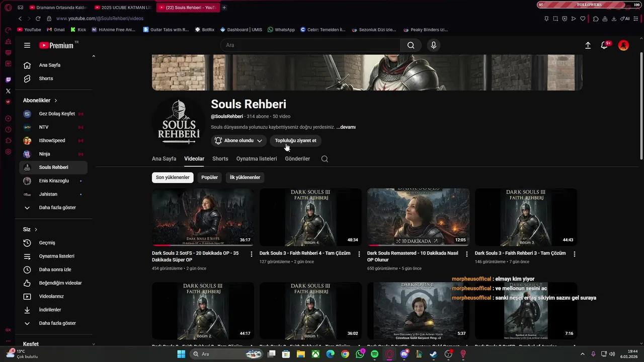Viewport: 644px width, 362px height.
Task: Open the Opera GX main menu logo
Action: pos(8,8)
